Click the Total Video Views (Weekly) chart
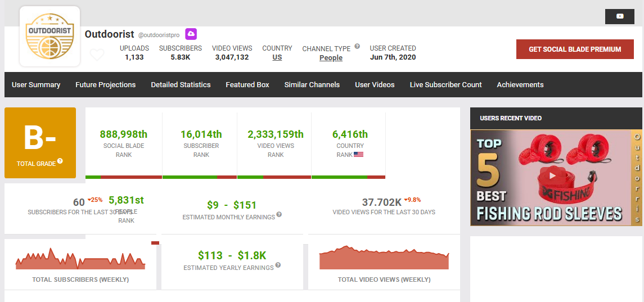 384,258
